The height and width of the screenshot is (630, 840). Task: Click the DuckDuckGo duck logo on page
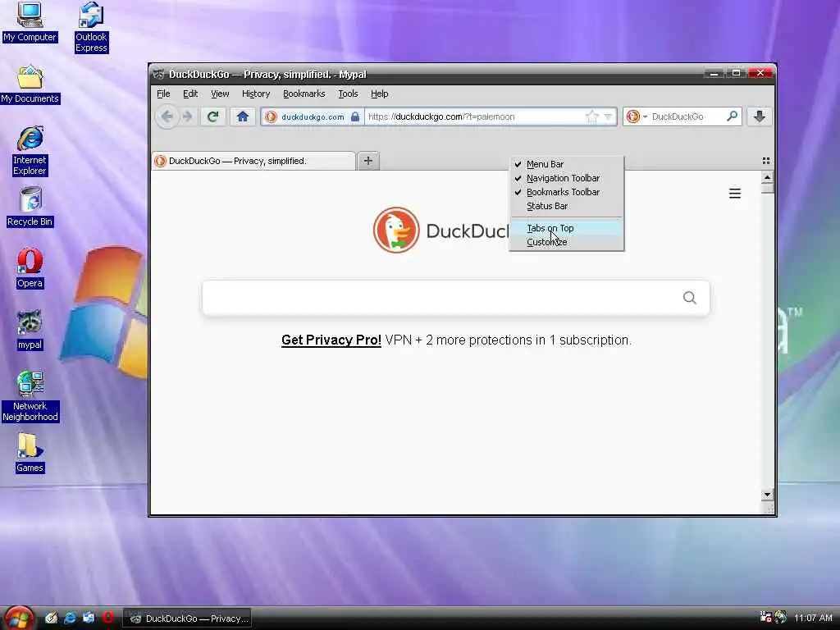click(396, 231)
